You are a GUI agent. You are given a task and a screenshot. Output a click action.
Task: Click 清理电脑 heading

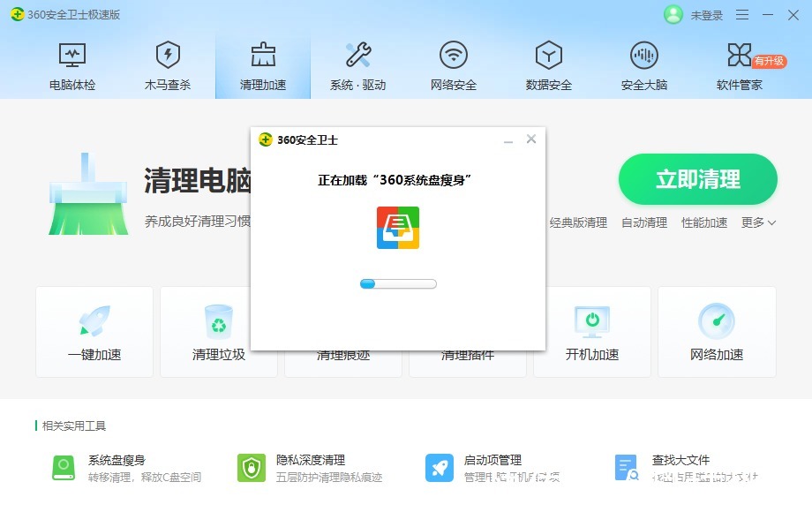point(198,181)
